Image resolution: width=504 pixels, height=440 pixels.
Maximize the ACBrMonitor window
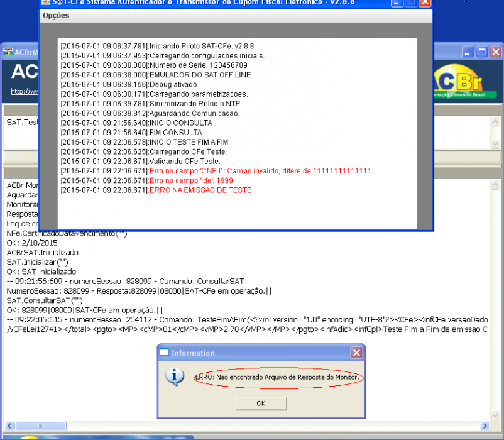coord(482,52)
